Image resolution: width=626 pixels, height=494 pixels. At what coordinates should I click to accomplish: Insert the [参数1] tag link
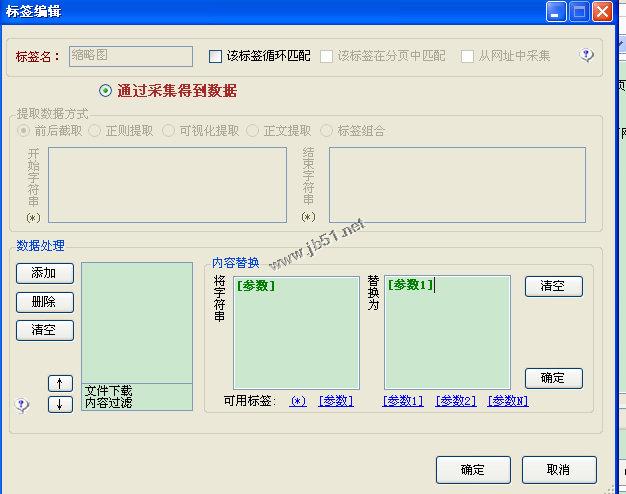click(403, 401)
